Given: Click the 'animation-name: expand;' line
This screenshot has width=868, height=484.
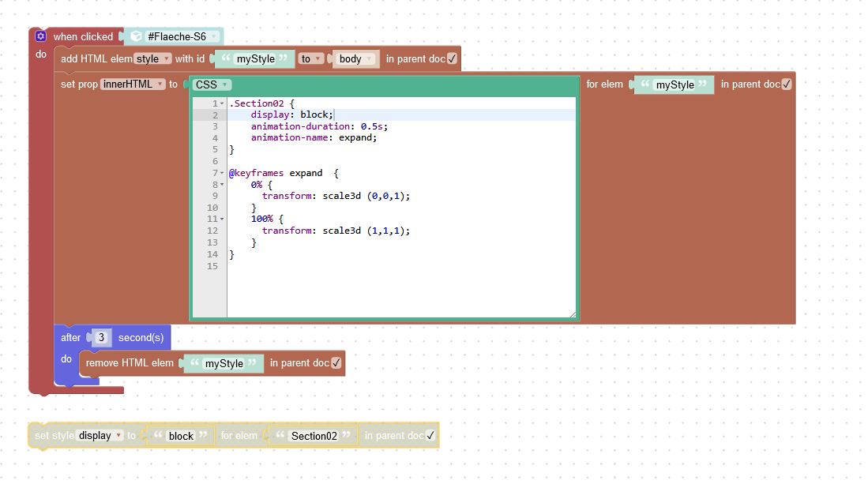Looking at the screenshot, I should (314, 137).
